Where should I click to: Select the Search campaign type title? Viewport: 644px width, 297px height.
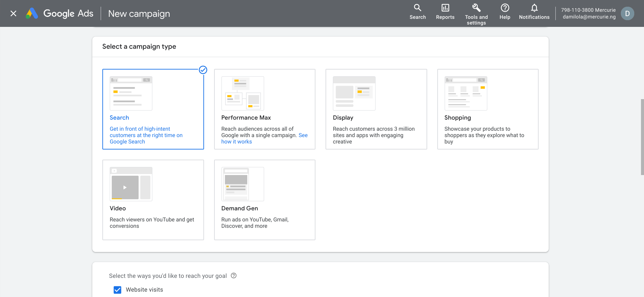pos(119,118)
